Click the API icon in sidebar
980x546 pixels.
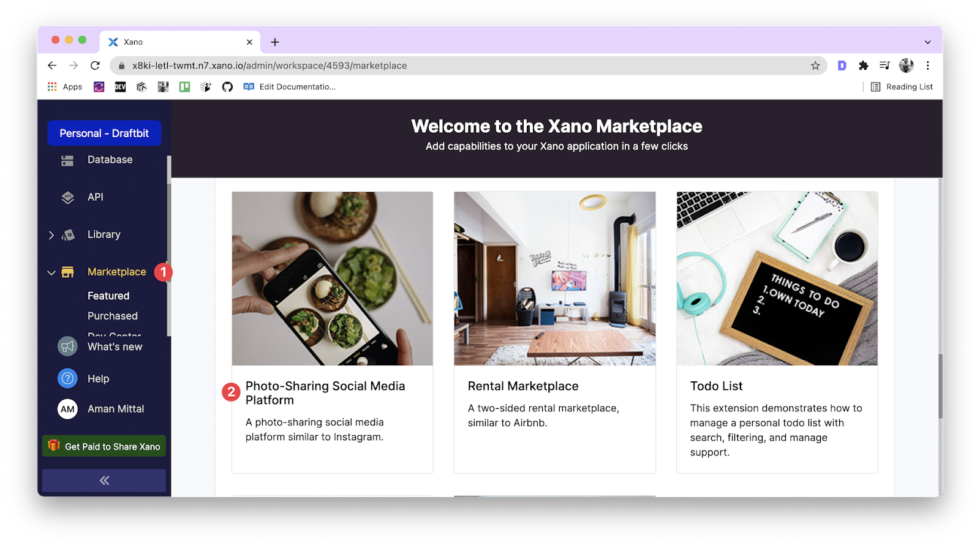67,197
